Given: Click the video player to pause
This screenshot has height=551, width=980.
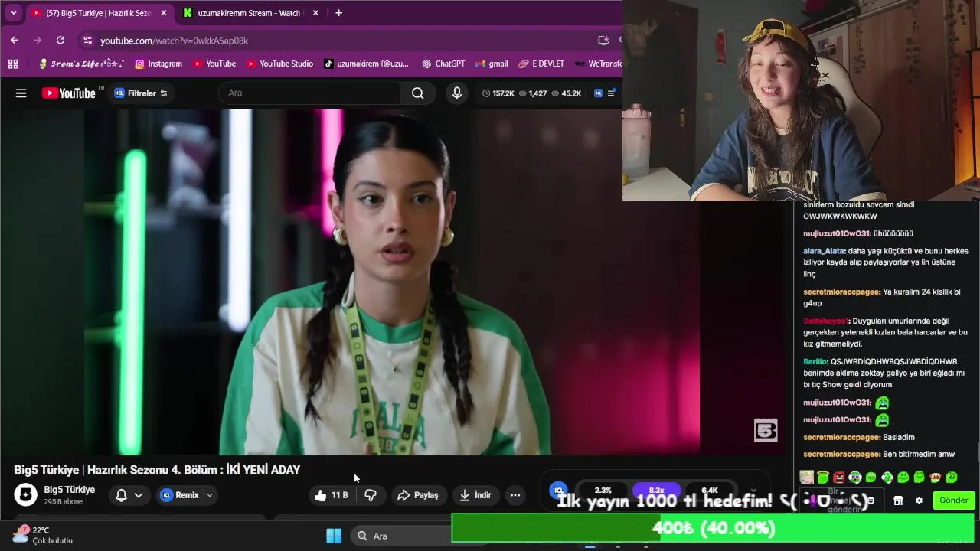Looking at the screenshot, I should tap(392, 282).
